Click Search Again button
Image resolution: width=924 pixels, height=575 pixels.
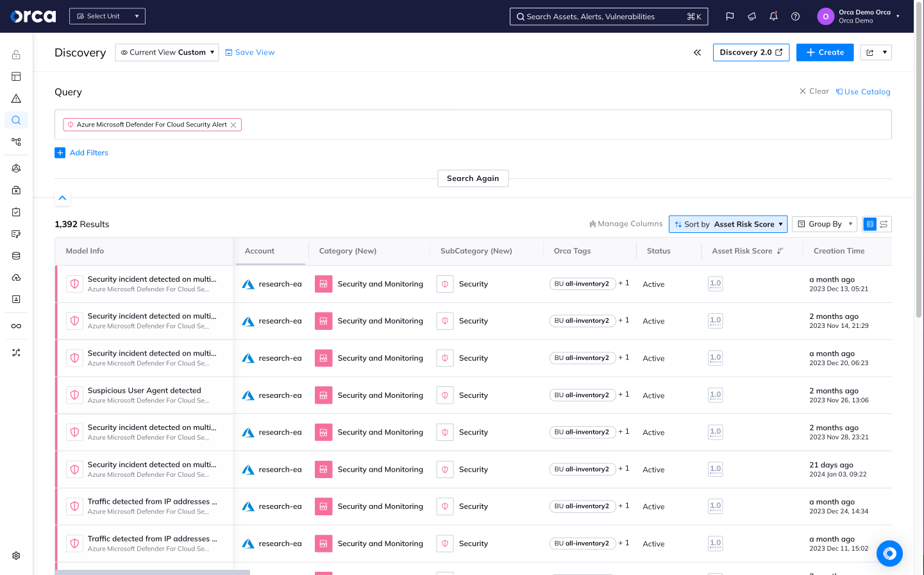tap(473, 178)
